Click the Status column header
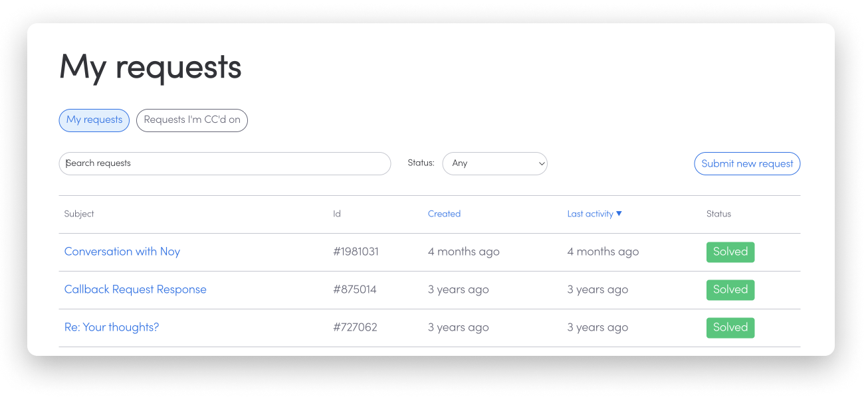Viewport: 868px width, 399px height. coord(718,214)
